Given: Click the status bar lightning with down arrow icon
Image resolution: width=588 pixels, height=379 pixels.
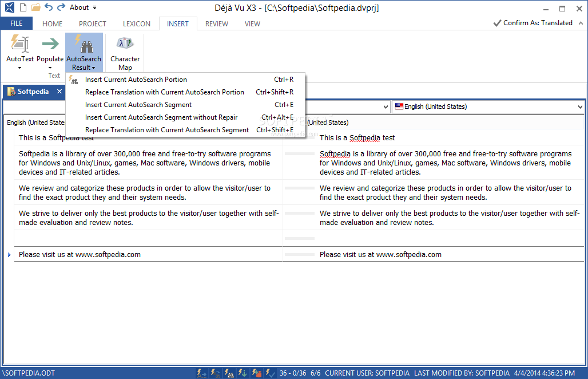Looking at the screenshot, I should pos(243,373).
